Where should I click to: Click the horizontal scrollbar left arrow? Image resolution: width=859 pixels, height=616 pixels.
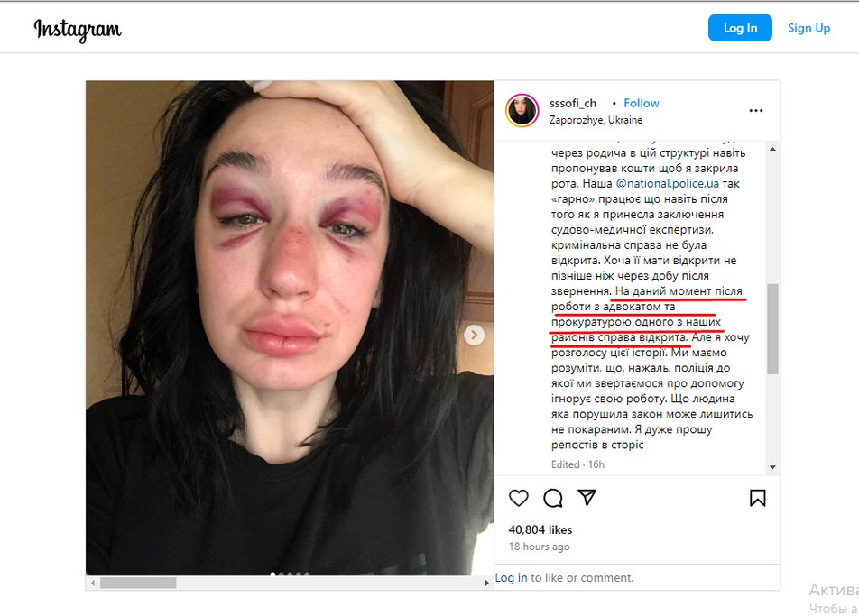[x=93, y=584]
